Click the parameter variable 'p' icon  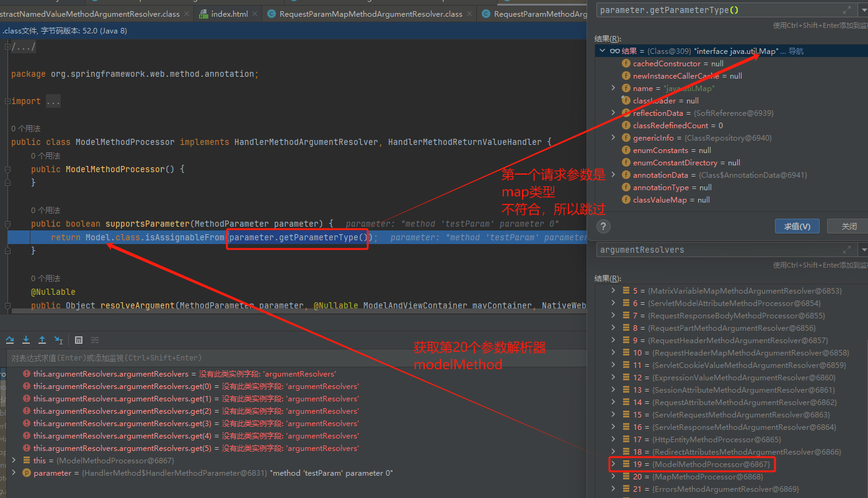point(27,473)
